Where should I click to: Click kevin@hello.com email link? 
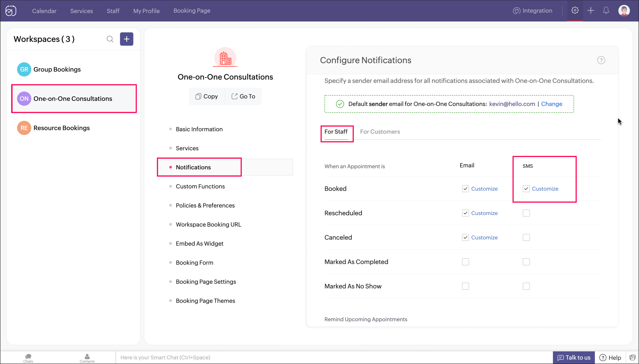512,104
